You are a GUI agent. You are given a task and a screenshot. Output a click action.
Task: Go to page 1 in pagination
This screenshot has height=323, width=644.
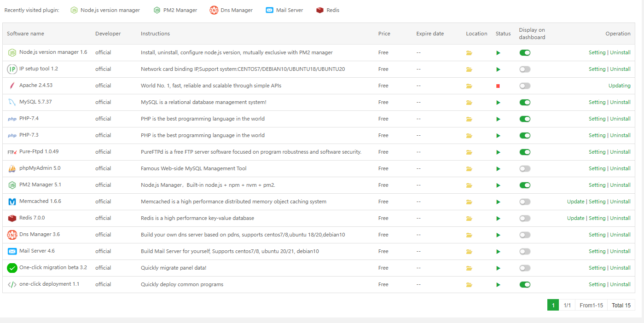(553, 305)
